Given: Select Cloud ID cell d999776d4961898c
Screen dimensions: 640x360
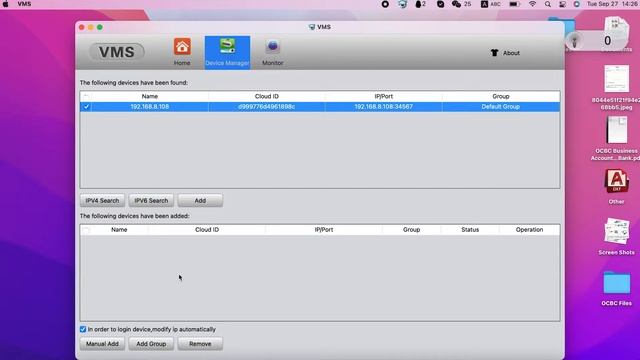Looking at the screenshot, I should click(x=267, y=107).
